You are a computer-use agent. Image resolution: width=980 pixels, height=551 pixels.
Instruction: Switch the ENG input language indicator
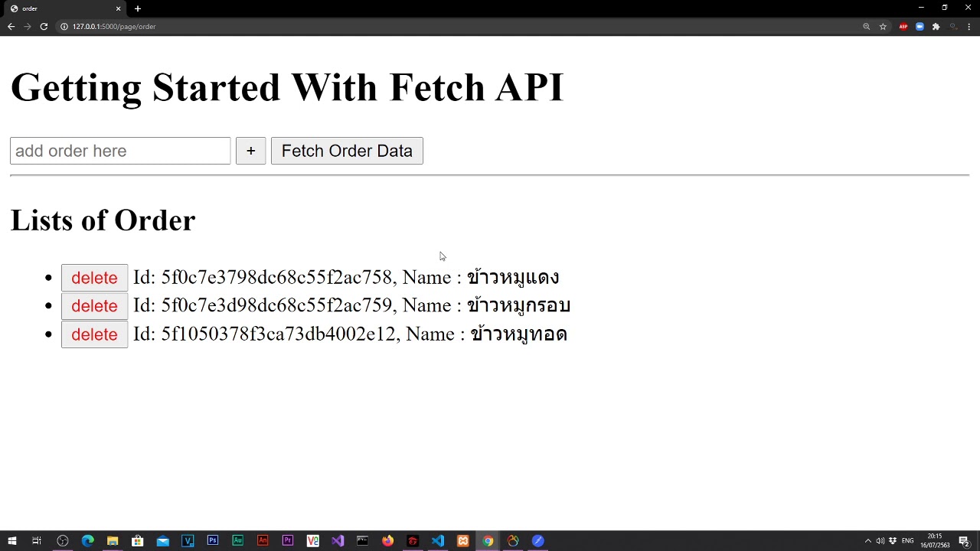pos(908,541)
